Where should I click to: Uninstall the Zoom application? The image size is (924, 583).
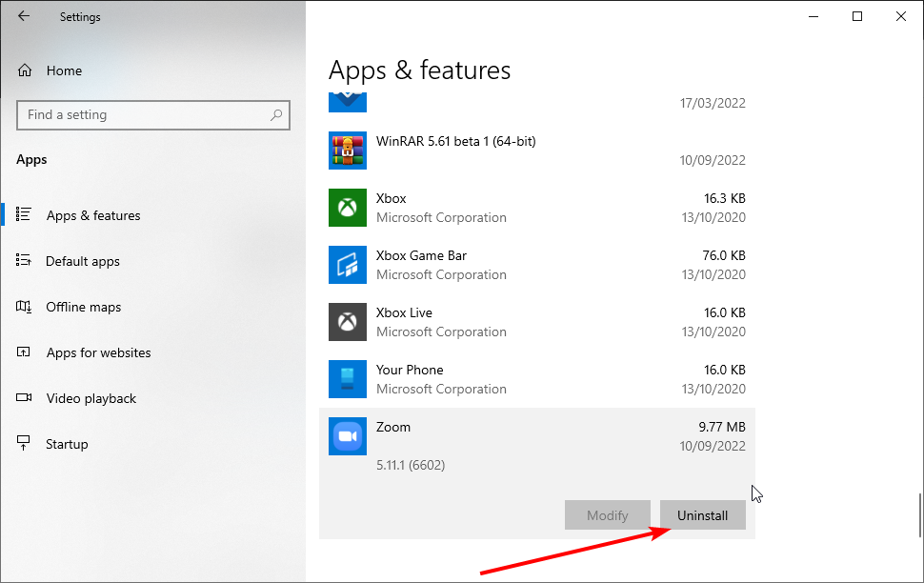pyautogui.click(x=702, y=515)
